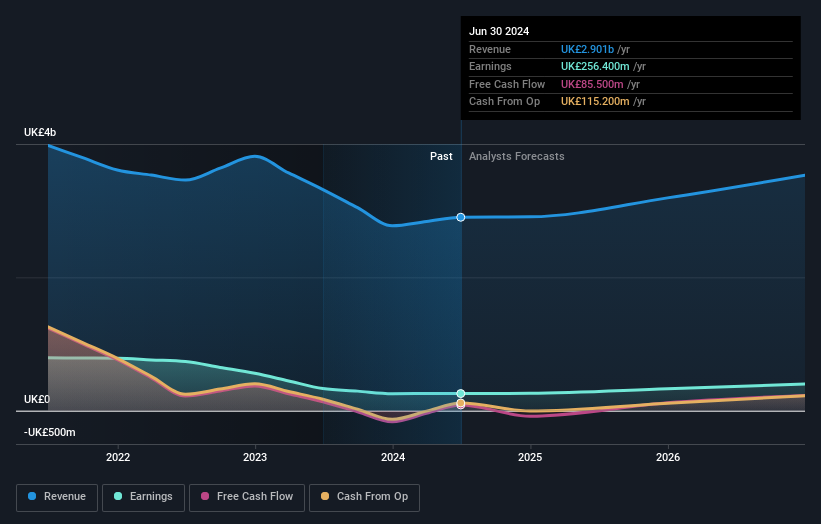
Task: Click the Free Cash Flow label in tooltip
Action: click(507, 84)
